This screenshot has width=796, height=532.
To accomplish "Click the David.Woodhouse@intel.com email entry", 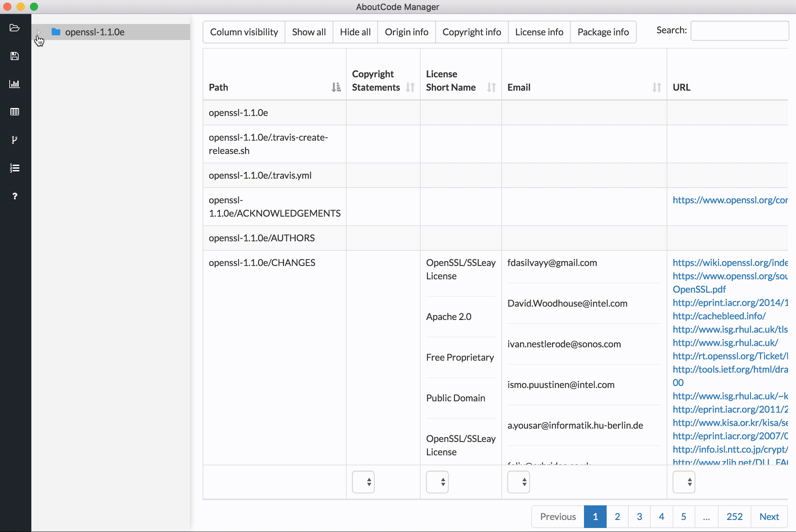I will point(567,303).
